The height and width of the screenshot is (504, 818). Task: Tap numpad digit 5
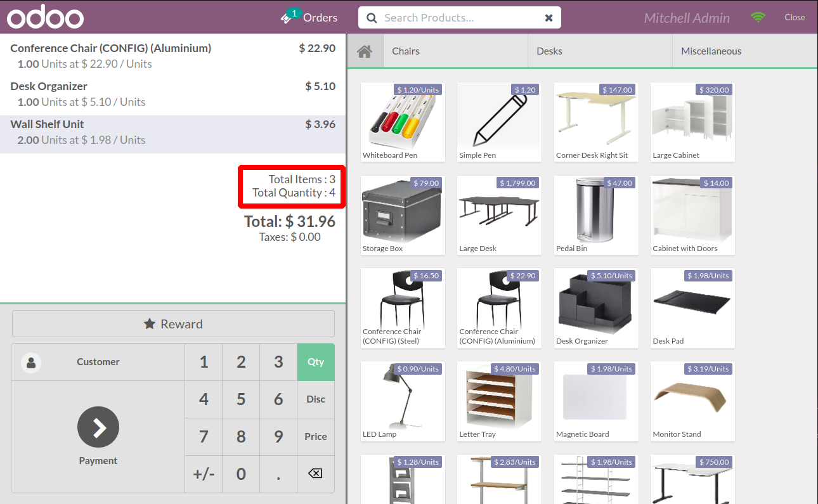pyautogui.click(x=241, y=399)
